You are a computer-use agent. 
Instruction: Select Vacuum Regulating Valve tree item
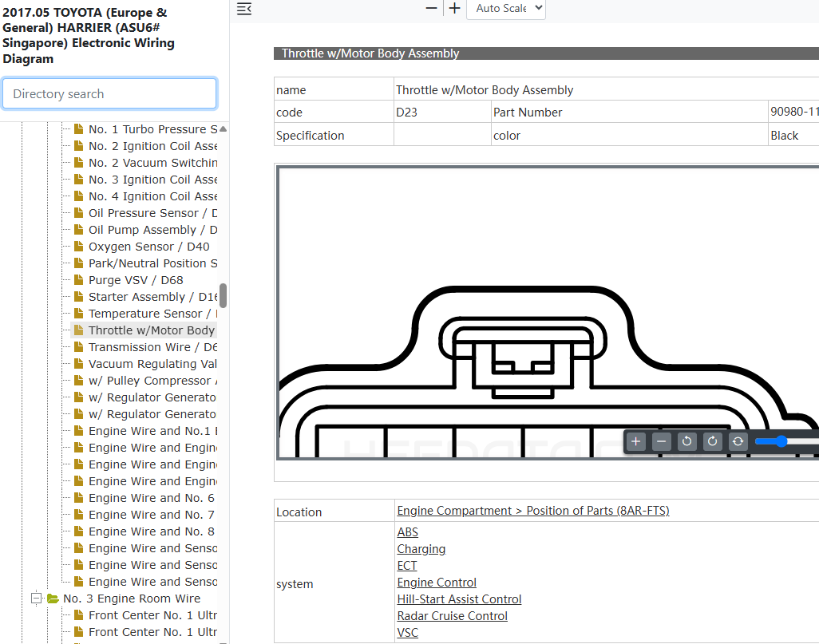point(152,363)
